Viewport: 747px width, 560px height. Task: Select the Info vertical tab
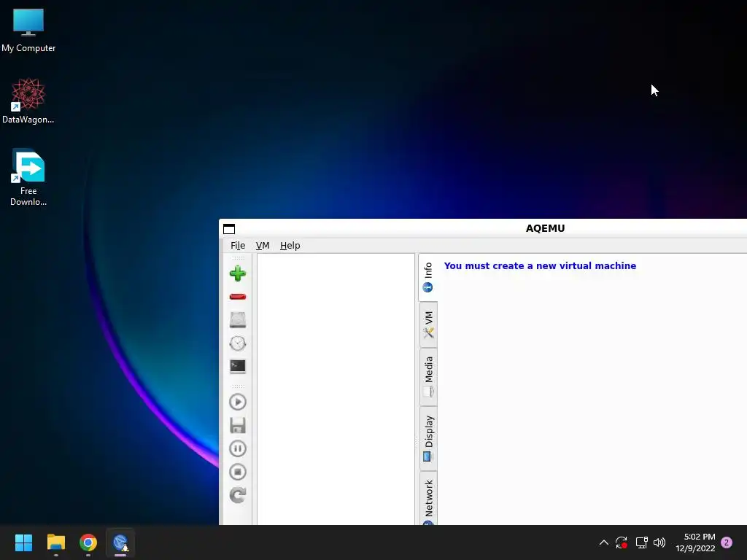[x=427, y=277]
